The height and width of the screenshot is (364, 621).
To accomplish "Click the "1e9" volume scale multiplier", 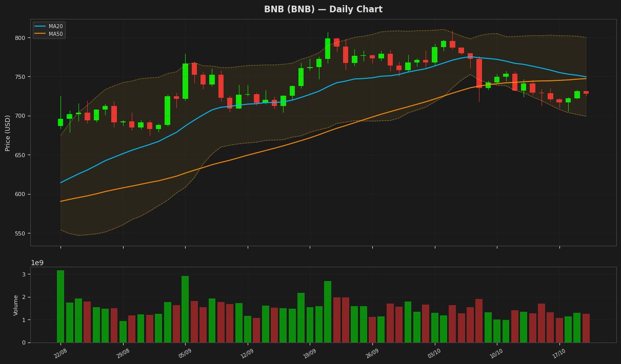I will 37,263.
